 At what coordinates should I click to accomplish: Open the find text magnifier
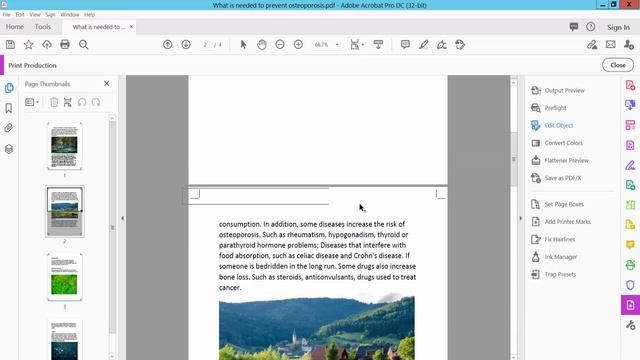coord(83,44)
